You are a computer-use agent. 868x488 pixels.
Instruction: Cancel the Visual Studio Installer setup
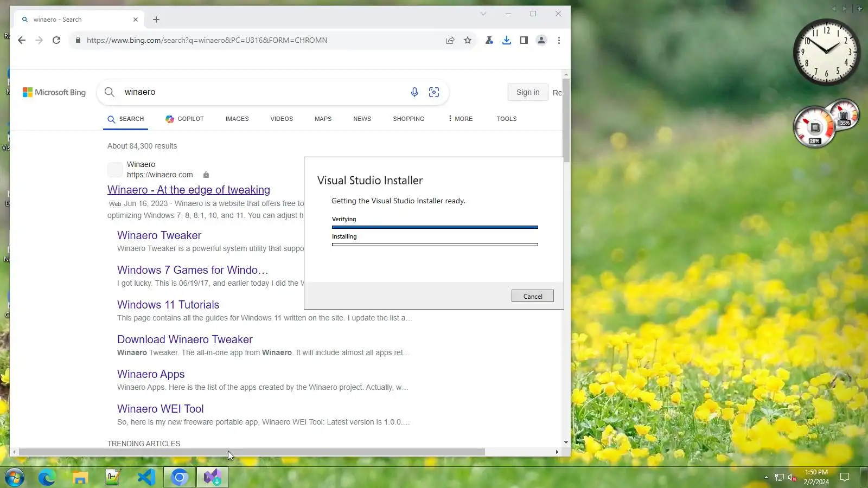click(533, 296)
